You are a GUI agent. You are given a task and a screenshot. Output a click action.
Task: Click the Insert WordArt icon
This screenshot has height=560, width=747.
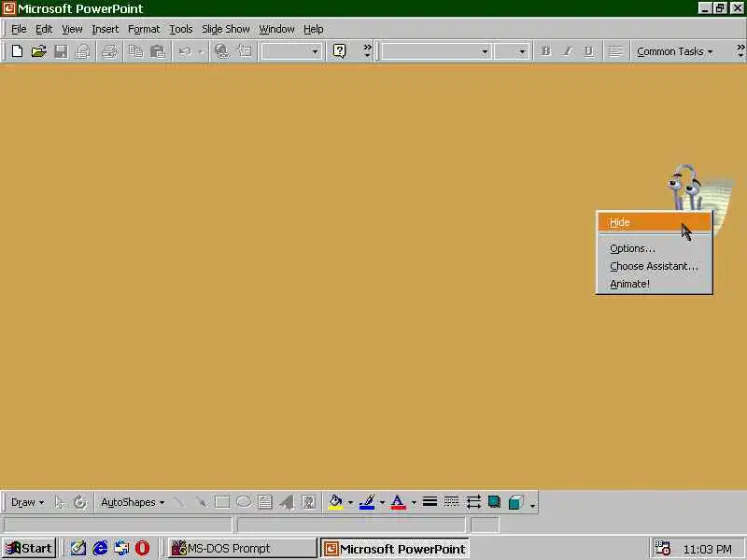tap(287, 502)
